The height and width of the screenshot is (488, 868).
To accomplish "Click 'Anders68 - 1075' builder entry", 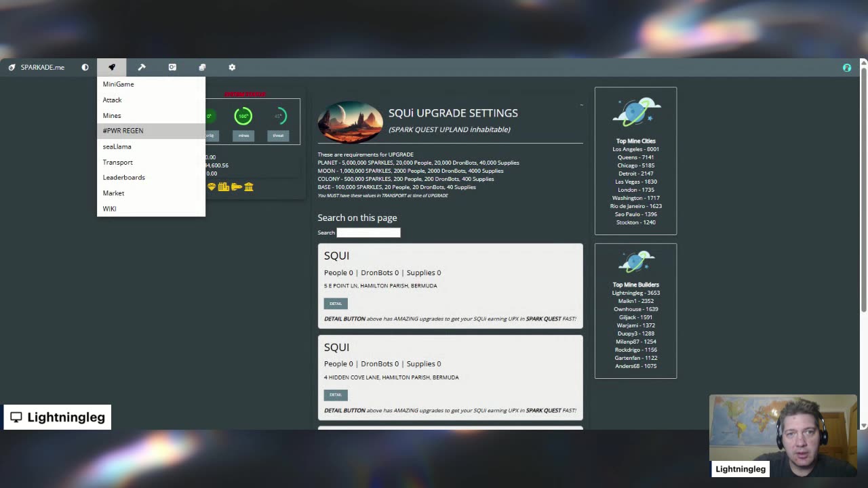I will click(x=635, y=366).
